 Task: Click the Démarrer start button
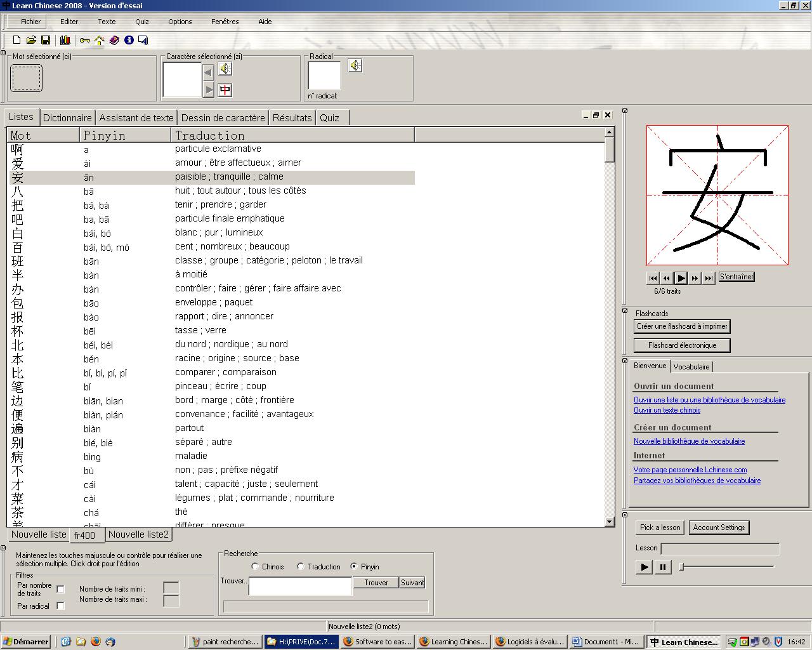coord(26,642)
